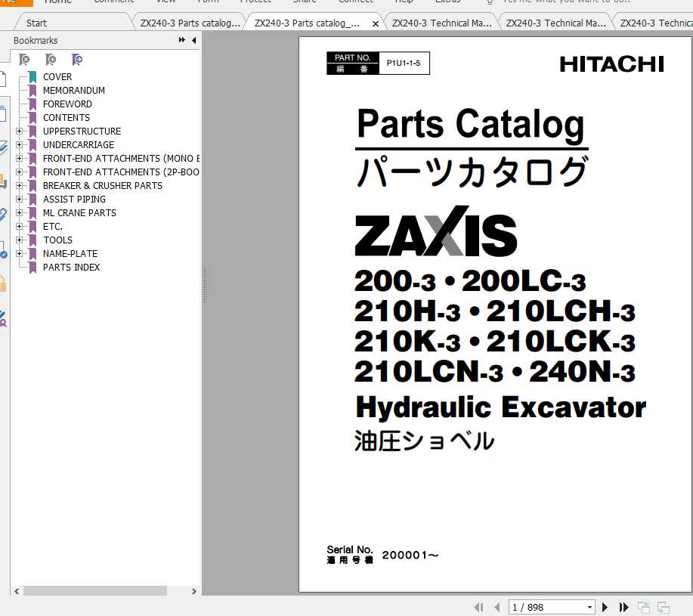Advance to next page with arrow icon

coord(605,607)
